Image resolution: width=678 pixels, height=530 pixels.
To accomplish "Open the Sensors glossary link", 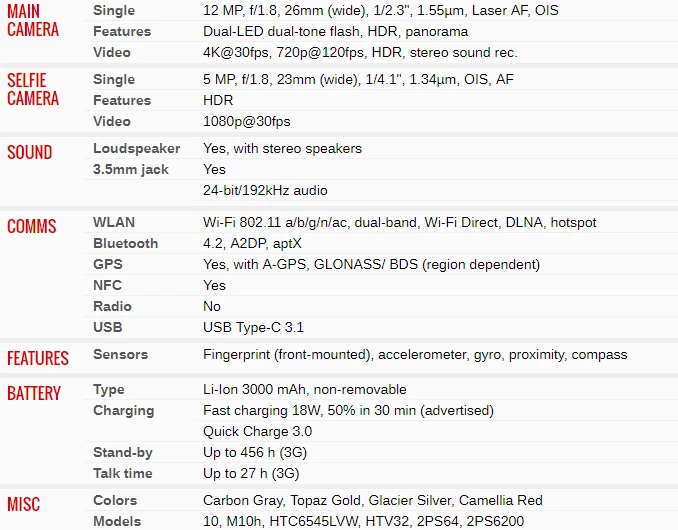I will coord(120,354).
